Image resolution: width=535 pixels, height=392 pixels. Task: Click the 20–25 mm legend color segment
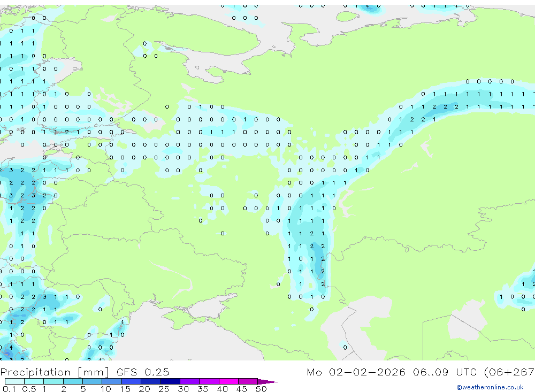click(x=151, y=381)
